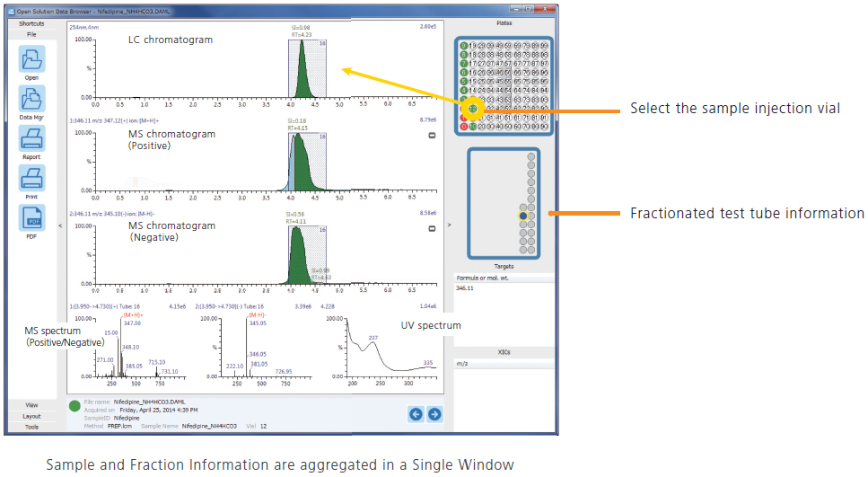Viewport: 868px width, 477px height.
Task: Click the Formula or mol. wt. field
Action: (x=503, y=288)
